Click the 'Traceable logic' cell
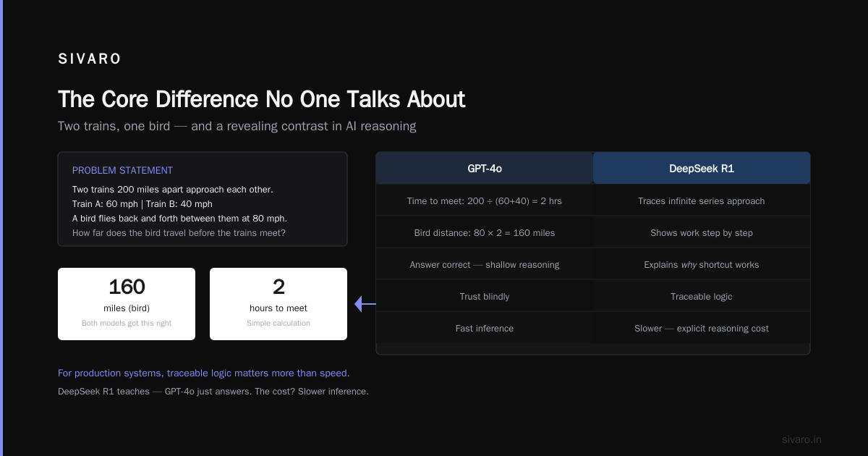Screen dimensions: 868x456 (702, 297)
